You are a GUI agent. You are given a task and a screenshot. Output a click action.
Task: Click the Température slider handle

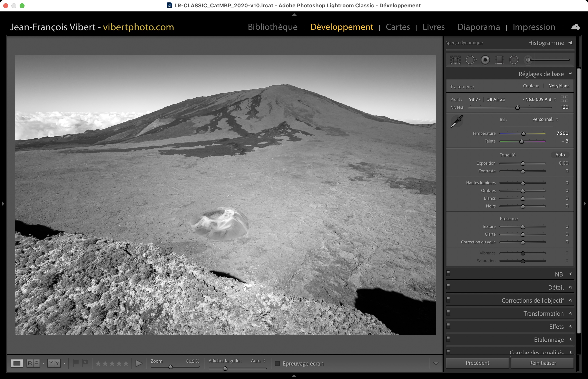coord(523,134)
